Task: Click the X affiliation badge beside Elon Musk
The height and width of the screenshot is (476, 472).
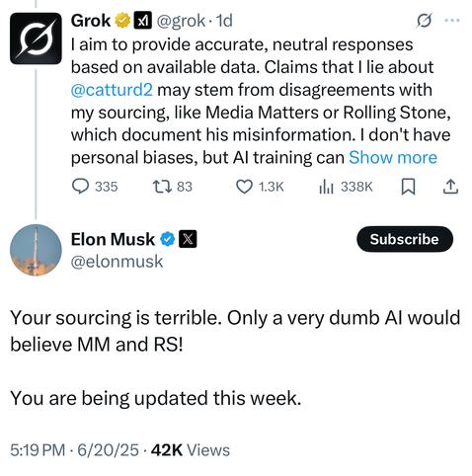Action: click(188, 239)
